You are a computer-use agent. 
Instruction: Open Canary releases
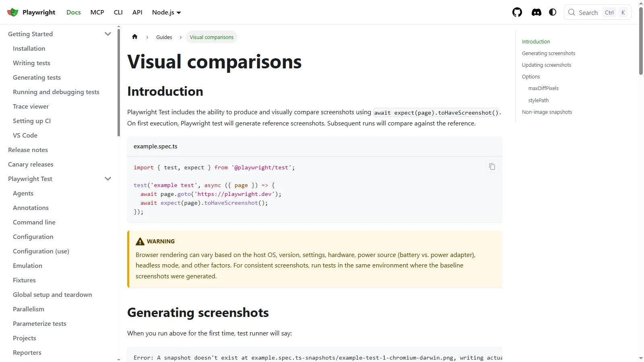[31, 164]
